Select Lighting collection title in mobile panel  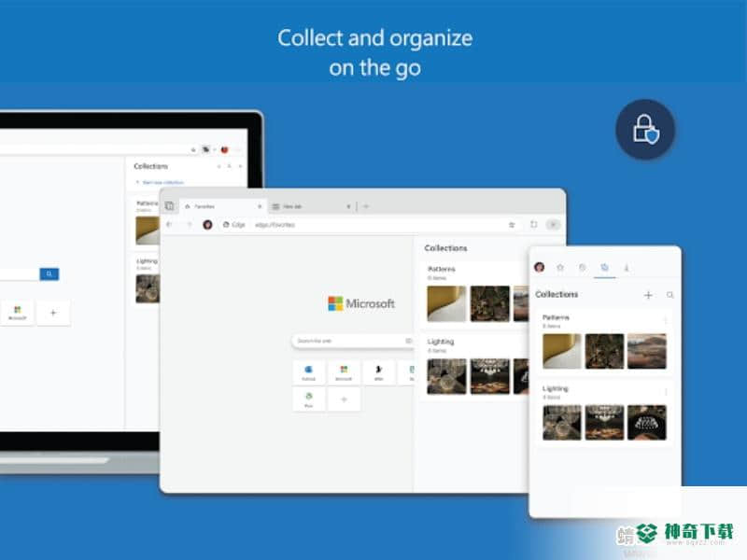pyautogui.click(x=555, y=388)
